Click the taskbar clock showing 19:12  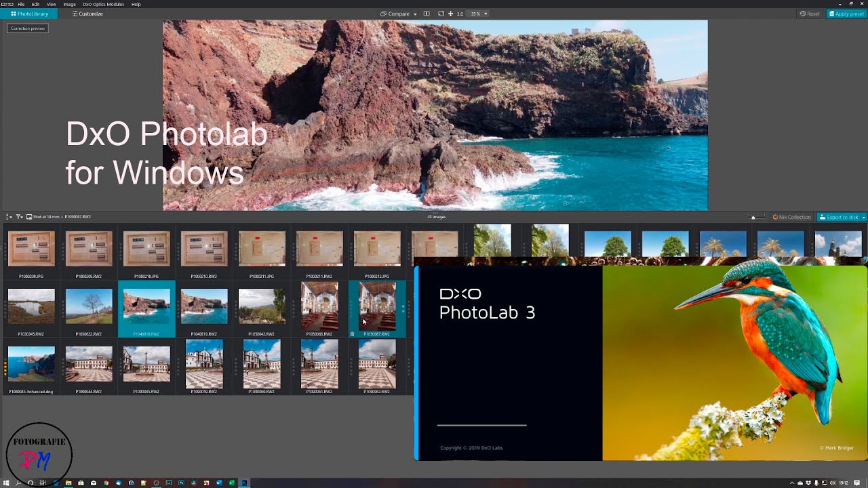click(844, 483)
